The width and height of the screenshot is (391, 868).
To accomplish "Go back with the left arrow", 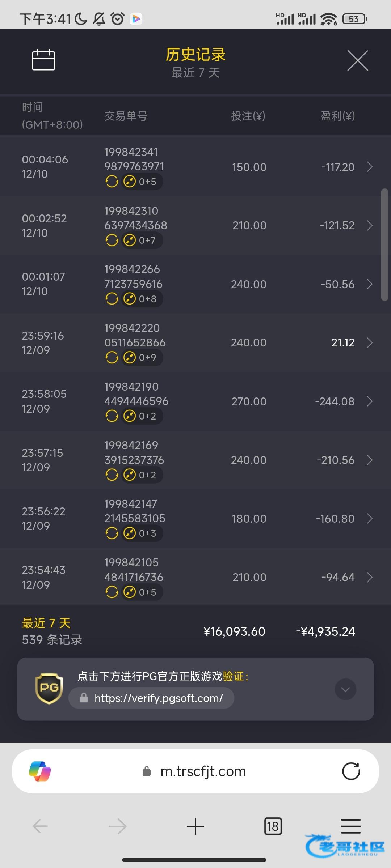I will pyautogui.click(x=40, y=826).
